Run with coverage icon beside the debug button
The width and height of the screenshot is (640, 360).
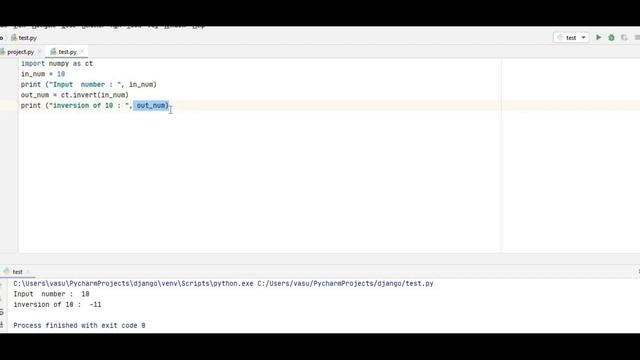tap(624, 38)
